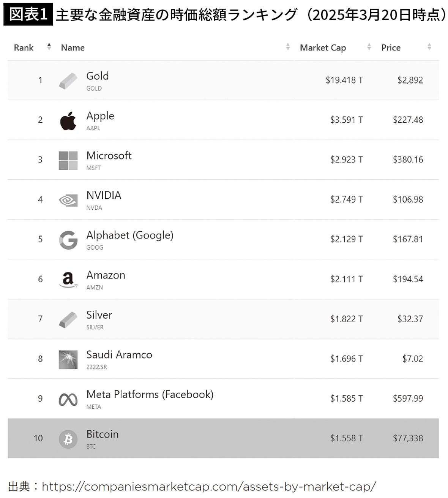
Task: Open the Saudi Aramco name link
Action: tap(119, 355)
